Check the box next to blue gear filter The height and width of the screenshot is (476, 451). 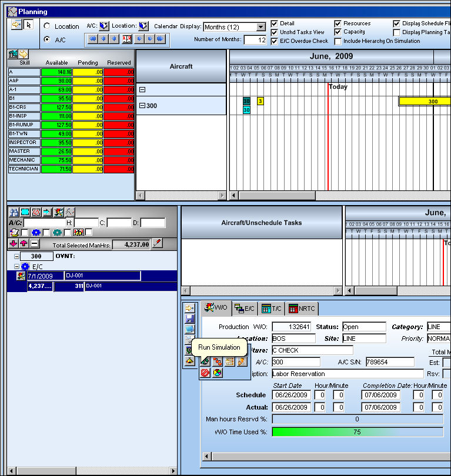pos(46,233)
